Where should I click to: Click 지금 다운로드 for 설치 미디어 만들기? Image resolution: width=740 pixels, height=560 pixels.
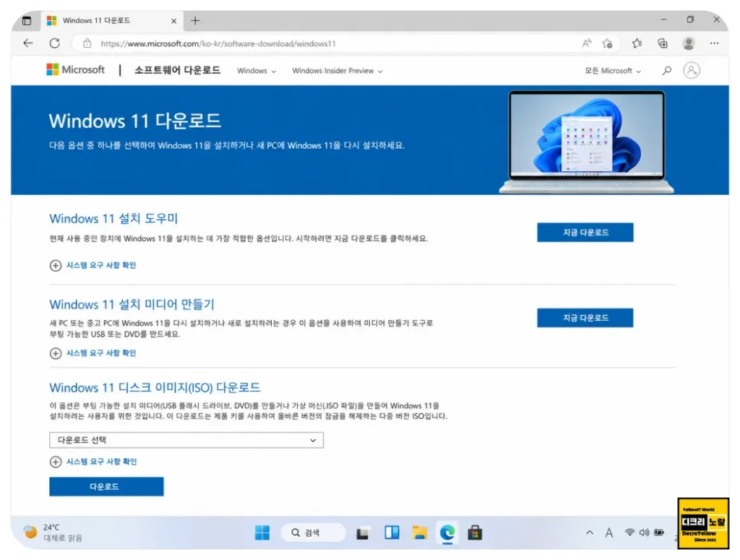[585, 317]
